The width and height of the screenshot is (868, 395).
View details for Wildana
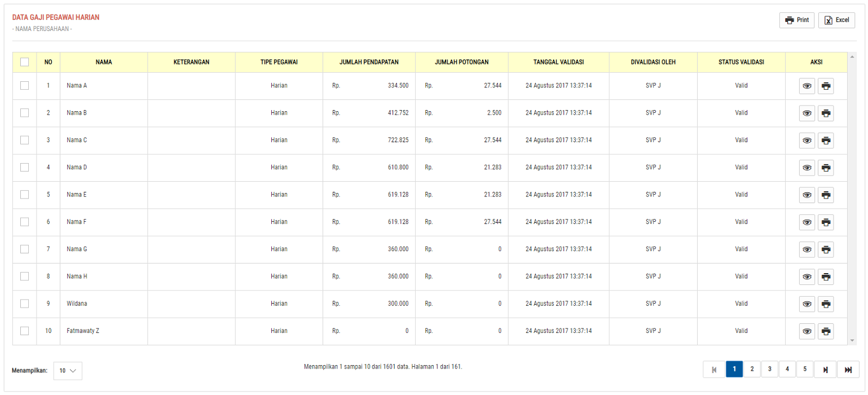807,304
